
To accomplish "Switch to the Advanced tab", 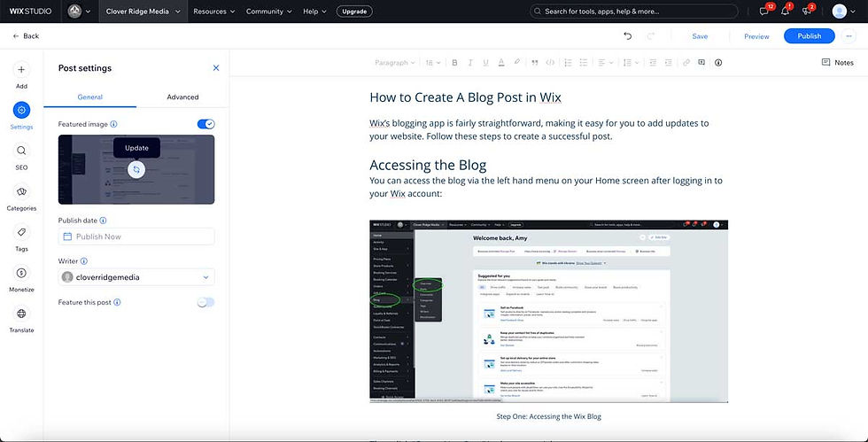I will click(x=182, y=97).
